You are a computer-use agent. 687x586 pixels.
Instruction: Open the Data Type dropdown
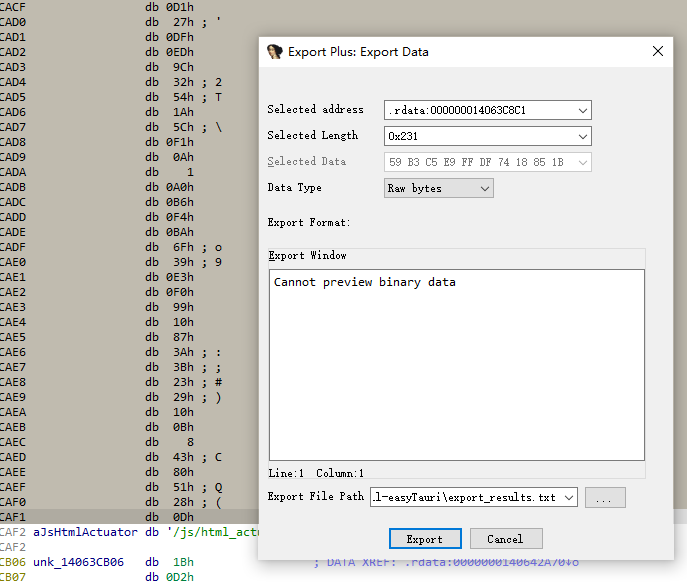tap(484, 188)
